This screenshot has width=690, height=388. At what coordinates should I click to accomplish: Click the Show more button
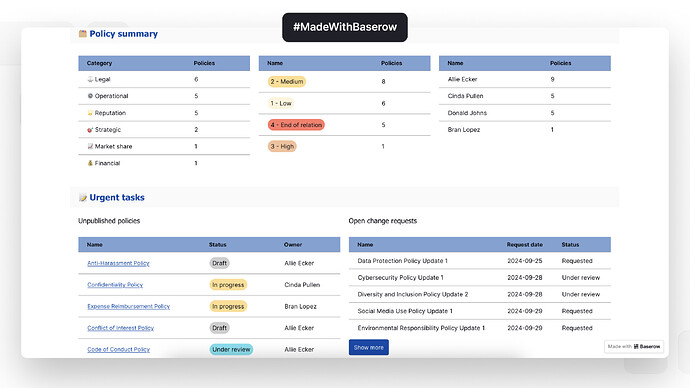coord(369,347)
